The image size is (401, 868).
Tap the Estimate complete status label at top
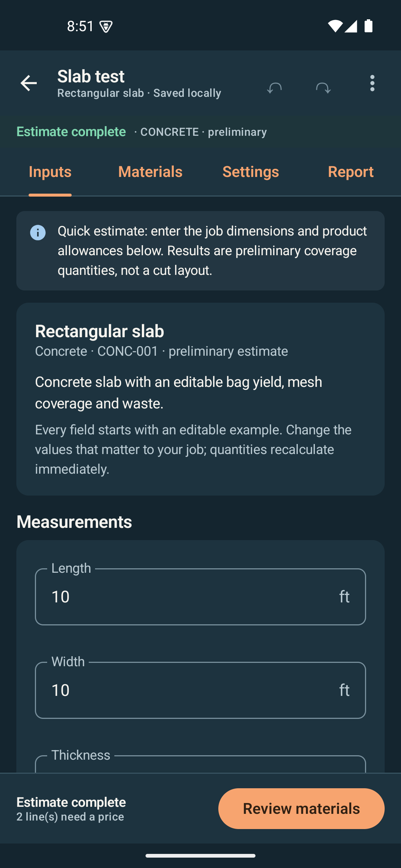click(71, 132)
